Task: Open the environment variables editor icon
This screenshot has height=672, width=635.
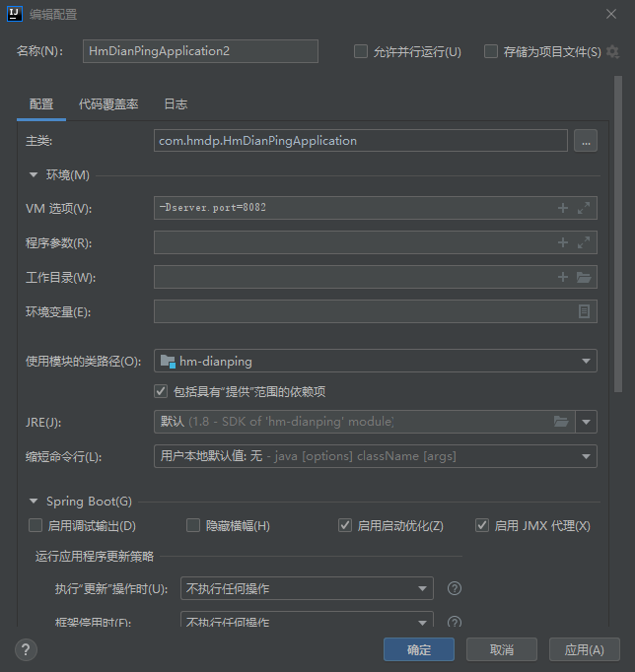Action: pyautogui.click(x=584, y=311)
